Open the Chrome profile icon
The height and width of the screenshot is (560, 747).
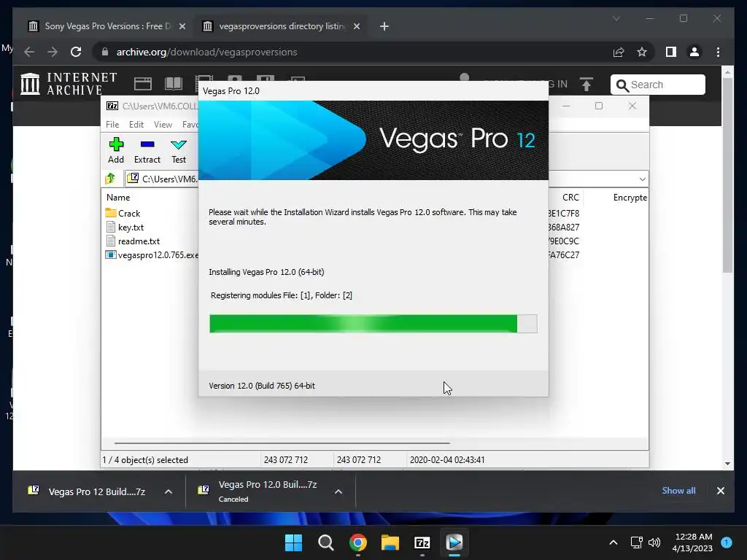[x=694, y=52]
